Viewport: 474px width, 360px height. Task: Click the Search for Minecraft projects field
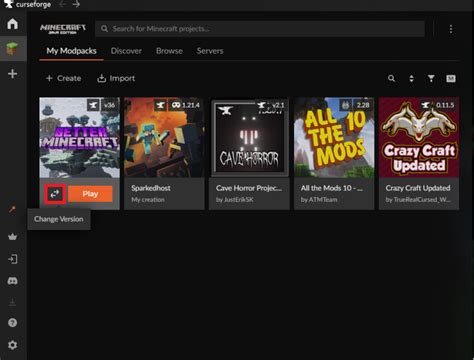[260, 29]
